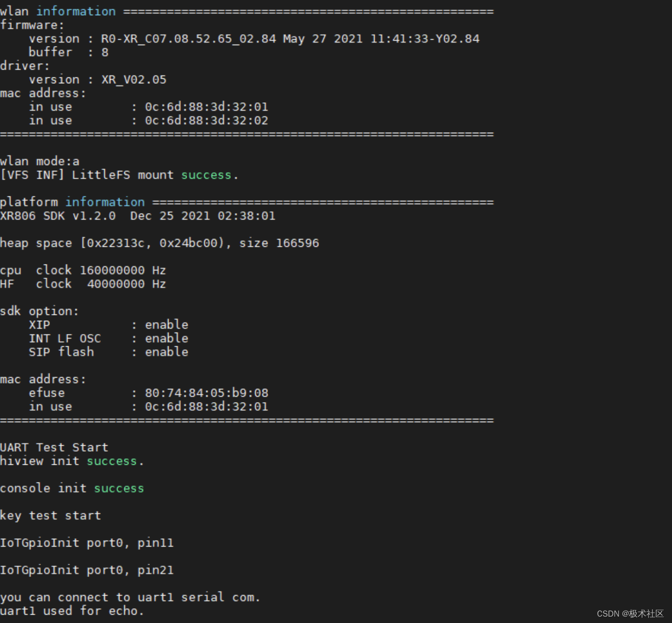Click the cpu clock 160000000 Hz line
The height and width of the screenshot is (623, 672).
point(83,270)
